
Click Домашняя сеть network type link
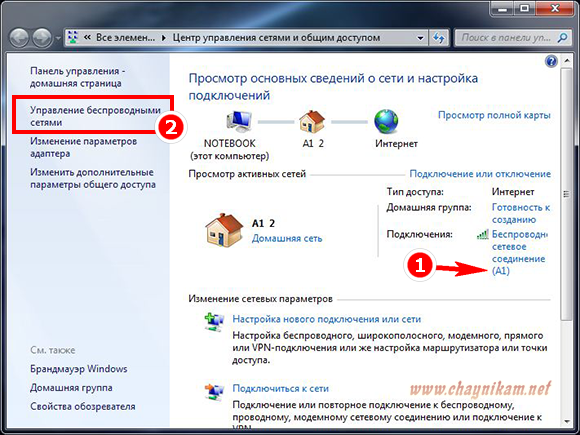pos(287,239)
